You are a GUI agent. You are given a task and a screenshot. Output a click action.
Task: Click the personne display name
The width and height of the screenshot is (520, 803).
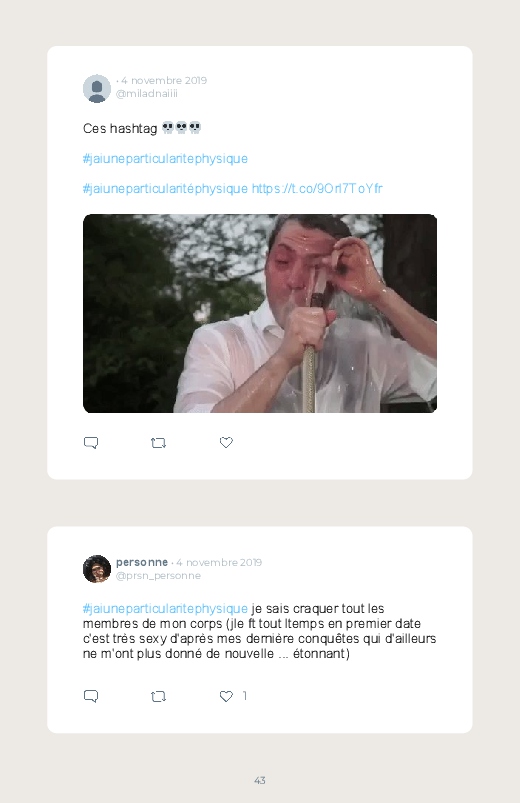coord(142,562)
